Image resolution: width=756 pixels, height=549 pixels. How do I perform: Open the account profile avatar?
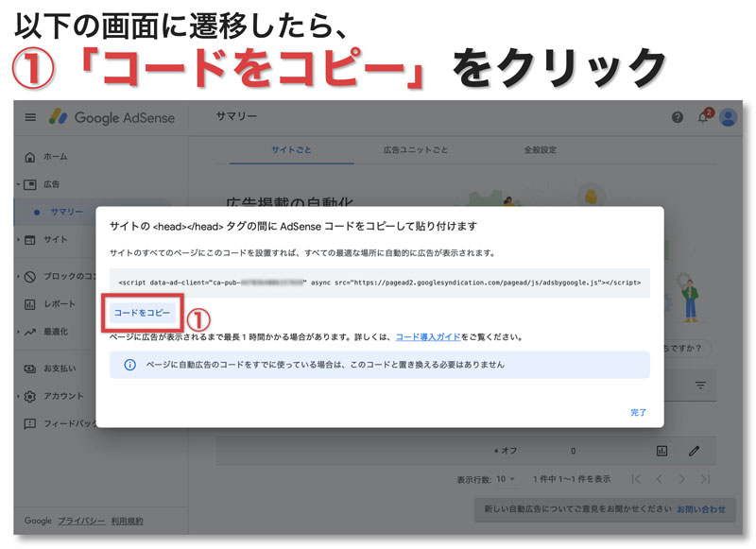[728, 117]
